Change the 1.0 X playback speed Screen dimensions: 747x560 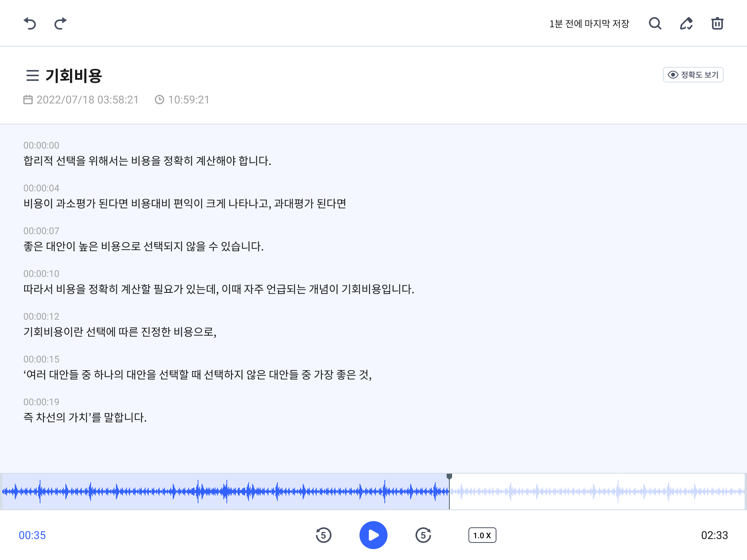[x=482, y=535]
